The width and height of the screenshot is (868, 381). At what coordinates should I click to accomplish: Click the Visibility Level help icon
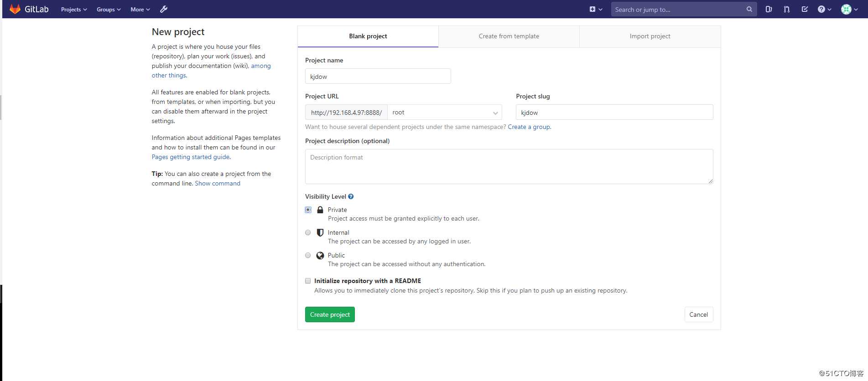pyautogui.click(x=351, y=196)
